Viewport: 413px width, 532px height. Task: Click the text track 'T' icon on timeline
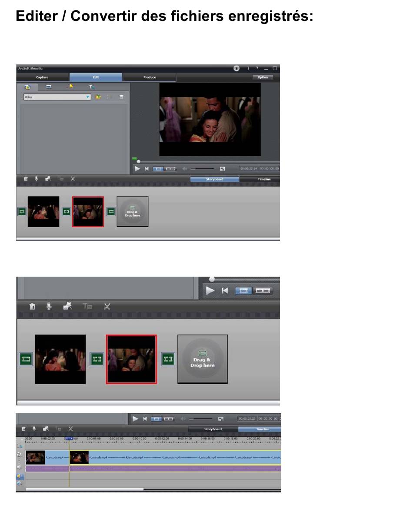[x=20, y=446]
